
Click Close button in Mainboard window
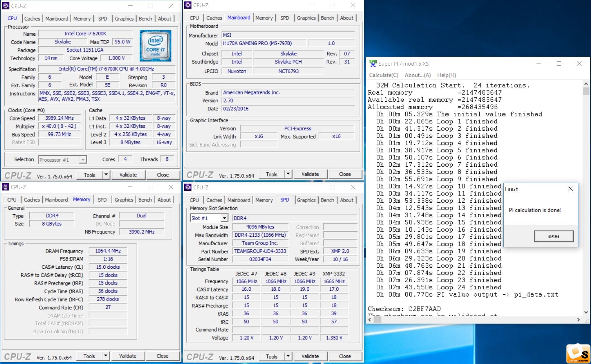(345, 174)
